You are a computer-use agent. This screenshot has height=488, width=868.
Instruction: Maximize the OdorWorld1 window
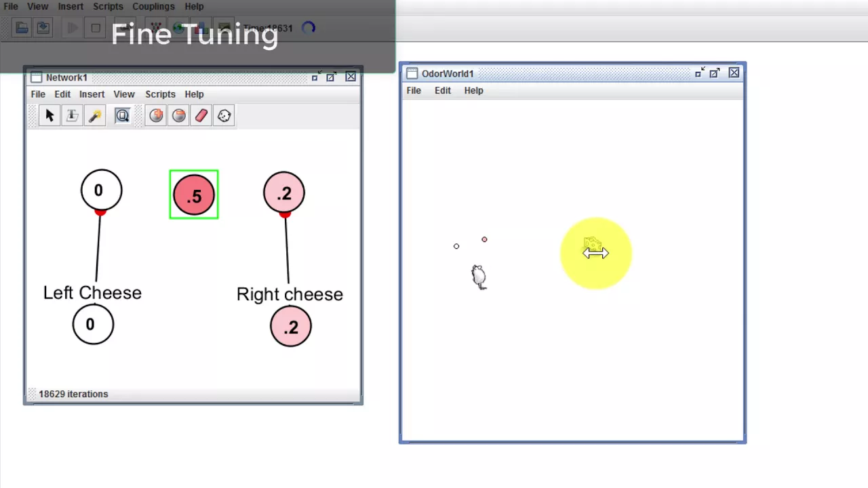[x=715, y=73]
